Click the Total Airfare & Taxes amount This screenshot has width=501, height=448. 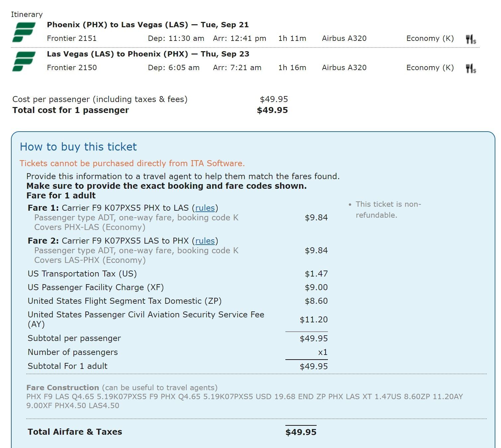point(301,432)
